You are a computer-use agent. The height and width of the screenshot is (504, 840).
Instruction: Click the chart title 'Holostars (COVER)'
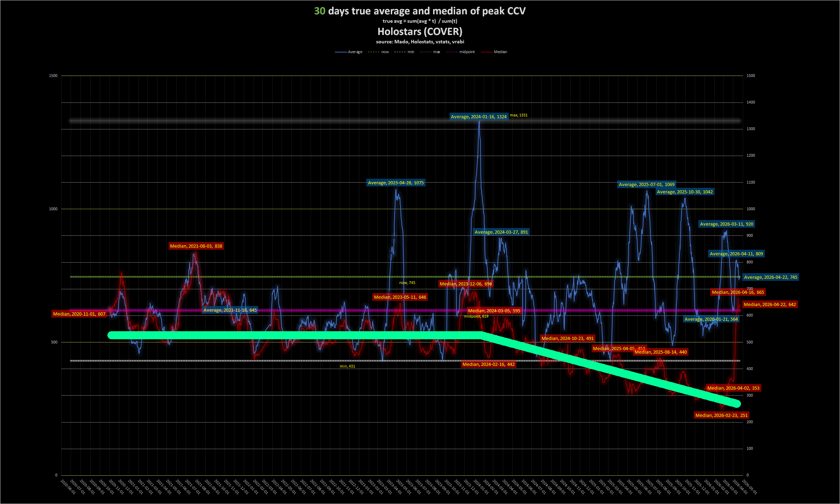coord(419,31)
